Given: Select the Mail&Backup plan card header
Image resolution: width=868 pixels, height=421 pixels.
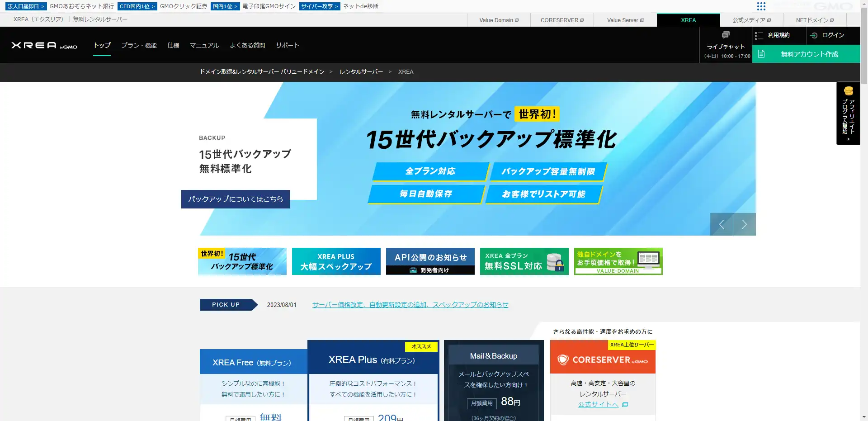Looking at the screenshot, I should pyautogui.click(x=494, y=355).
